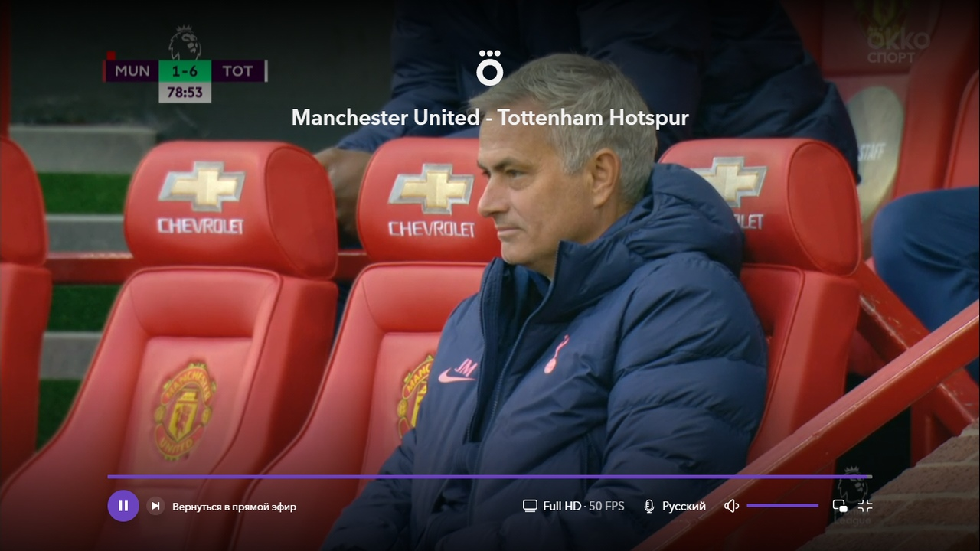Click the microphone commentary icon
Viewport: 980px width, 551px height.
click(x=649, y=506)
